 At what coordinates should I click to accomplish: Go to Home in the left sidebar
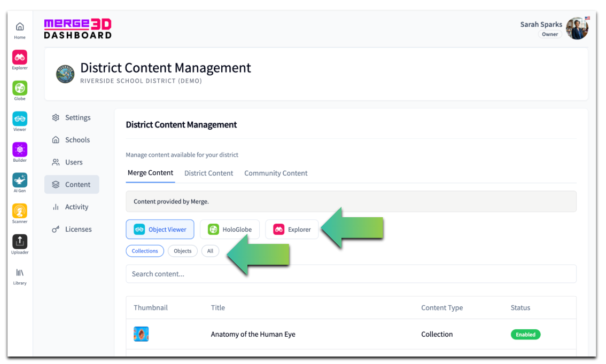[x=20, y=30]
